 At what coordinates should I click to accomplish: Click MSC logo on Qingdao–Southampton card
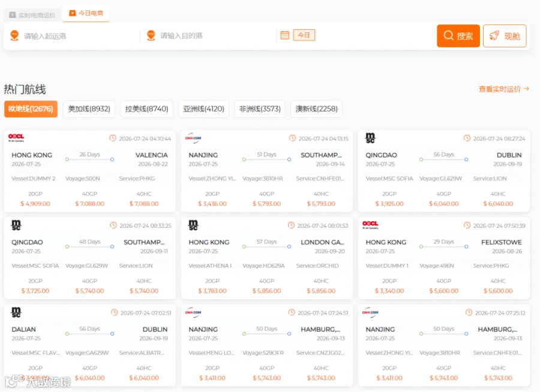[16, 225]
